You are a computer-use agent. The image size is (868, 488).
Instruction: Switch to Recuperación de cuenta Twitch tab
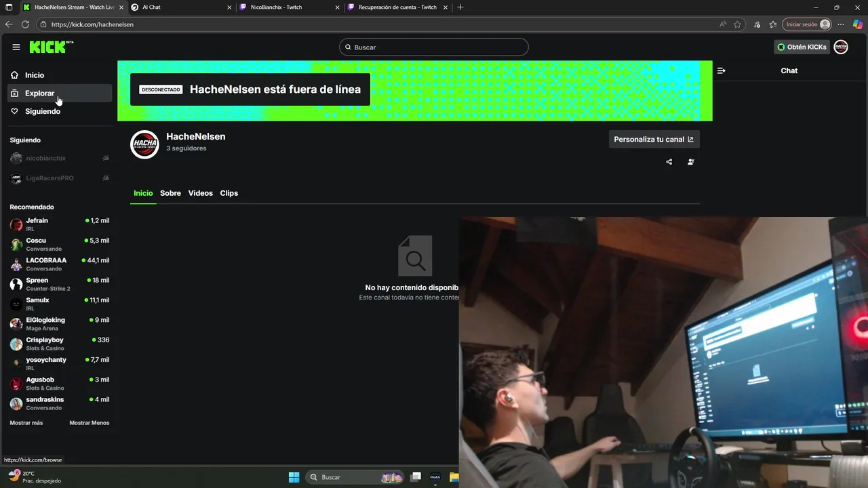pyautogui.click(x=397, y=7)
